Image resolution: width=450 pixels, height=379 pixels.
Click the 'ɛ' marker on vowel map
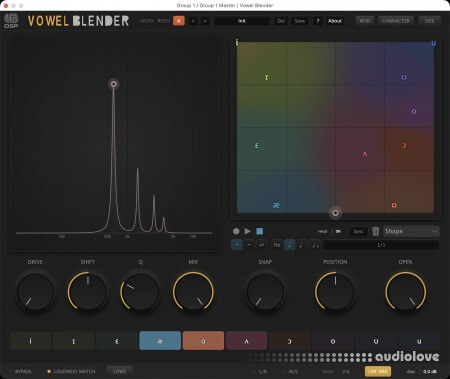pos(257,146)
